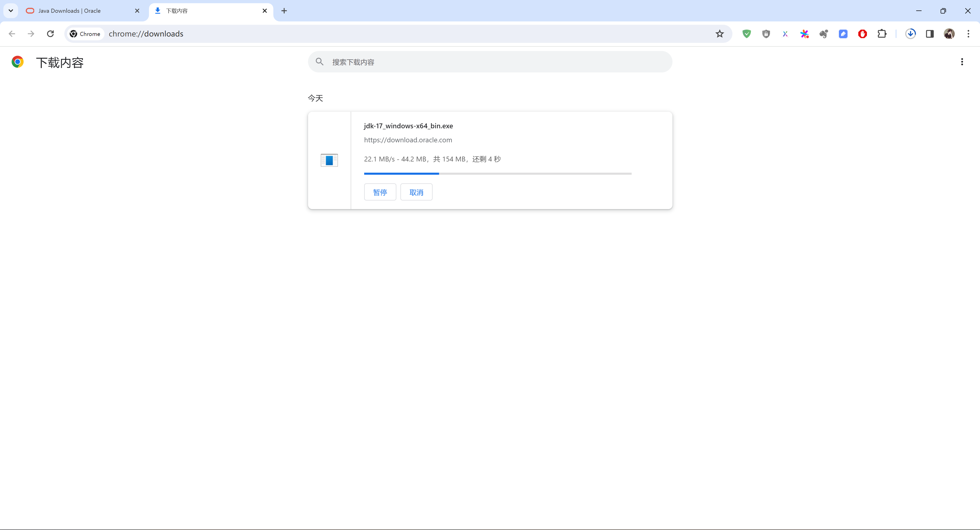
Task: Open the https://download.oracle.com source link
Action: [408, 140]
